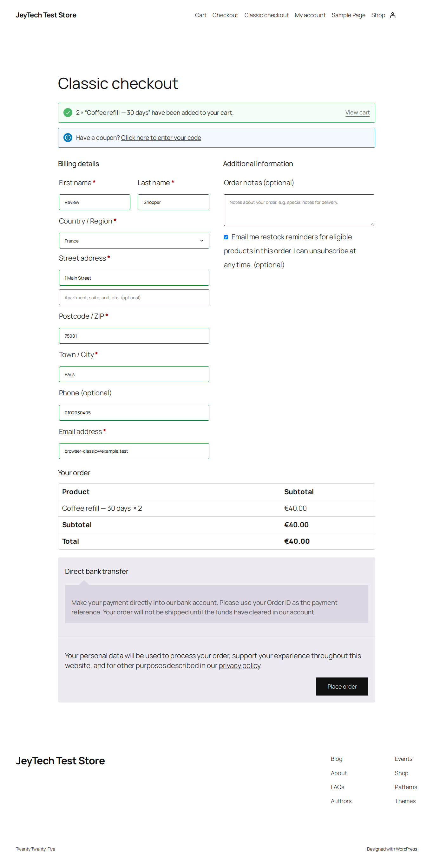The width and height of the screenshot is (433, 868).
Task: Open the FAQs footer link
Action: coord(337,787)
